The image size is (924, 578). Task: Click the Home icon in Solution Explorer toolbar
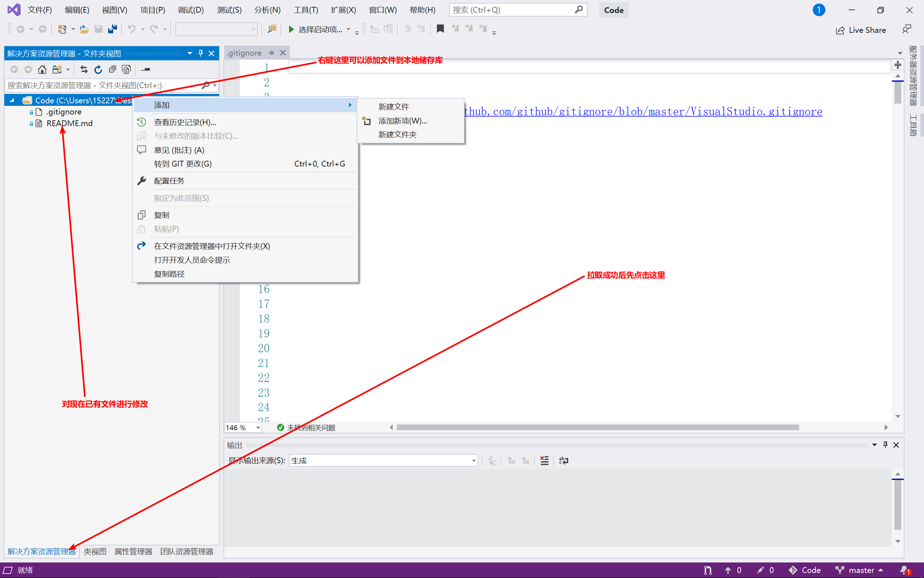42,69
